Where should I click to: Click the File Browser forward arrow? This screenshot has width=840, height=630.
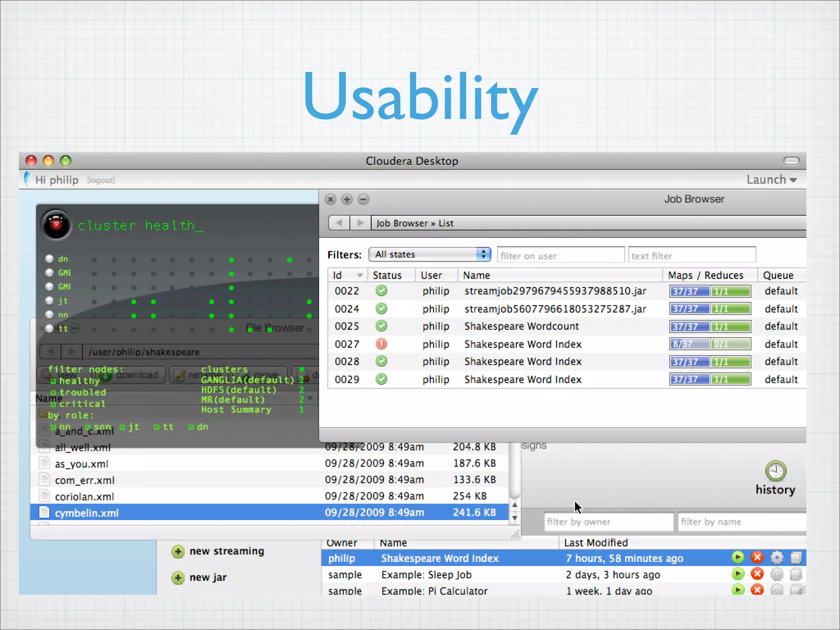coord(71,352)
